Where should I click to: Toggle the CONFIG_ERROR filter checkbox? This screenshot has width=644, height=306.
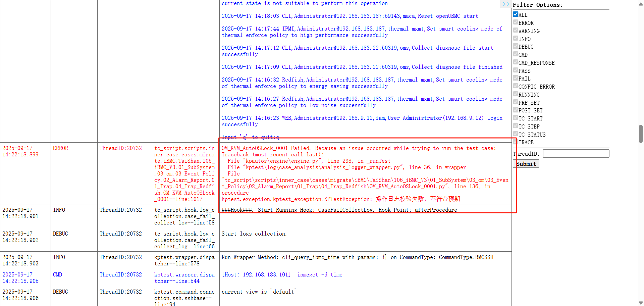(516, 86)
